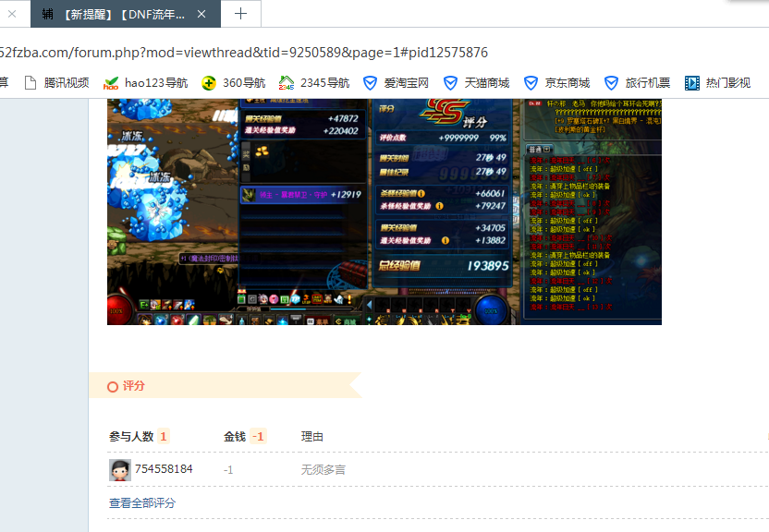Click the shield icon beside 京东商城

[531, 83]
